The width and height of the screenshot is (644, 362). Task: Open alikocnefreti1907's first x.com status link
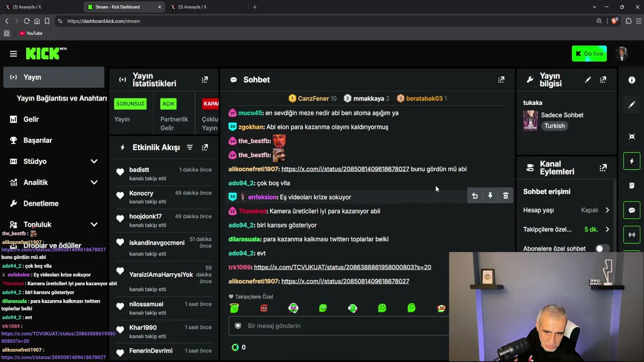(345, 169)
